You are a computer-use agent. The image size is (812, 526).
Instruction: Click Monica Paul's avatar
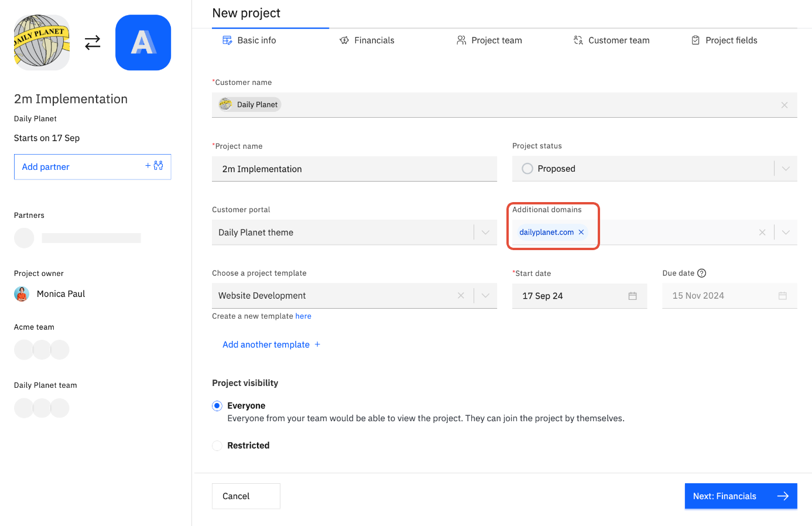click(x=22, y=294)
